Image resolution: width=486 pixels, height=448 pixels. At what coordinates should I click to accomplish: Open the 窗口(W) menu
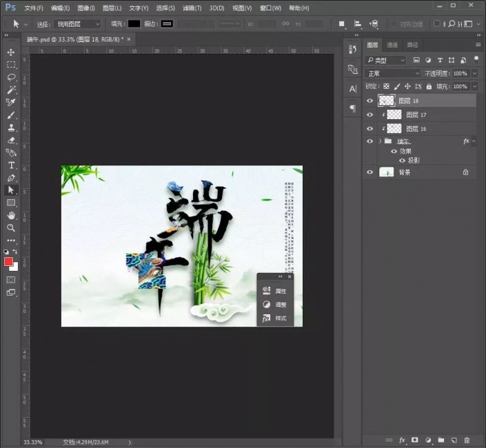click(271, 8)
